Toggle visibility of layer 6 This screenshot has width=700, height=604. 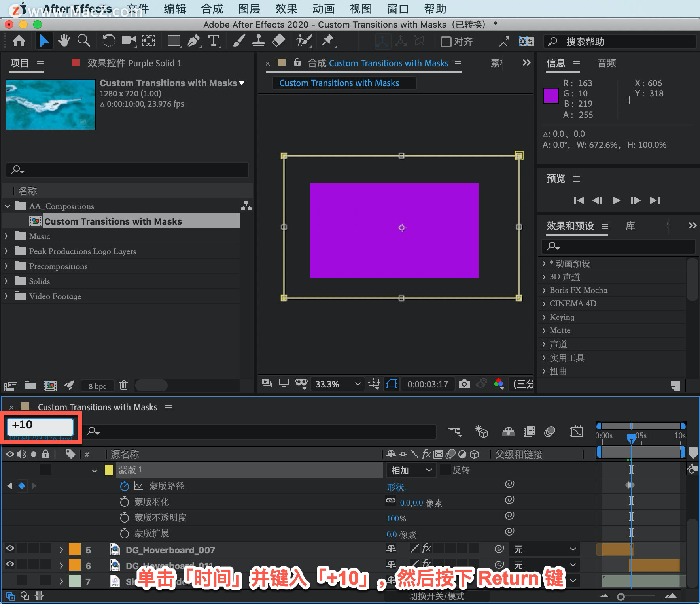click(x=10, y=564)
